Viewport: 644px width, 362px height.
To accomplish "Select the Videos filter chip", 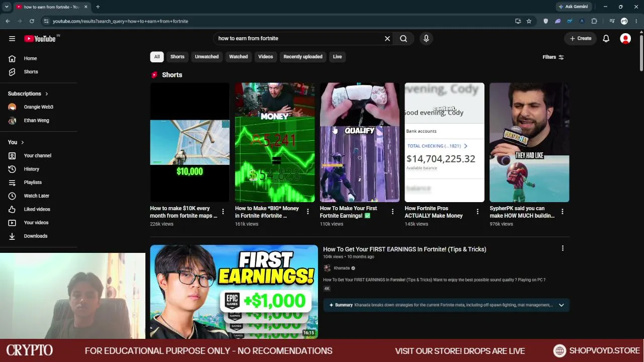I will [x=266, y=57].
